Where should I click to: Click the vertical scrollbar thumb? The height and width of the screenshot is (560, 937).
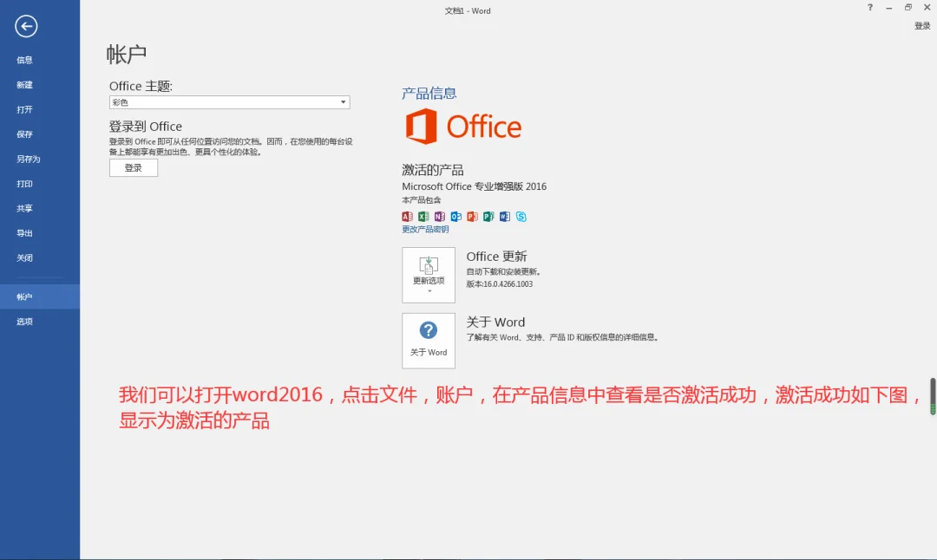[x=932, y=396]
